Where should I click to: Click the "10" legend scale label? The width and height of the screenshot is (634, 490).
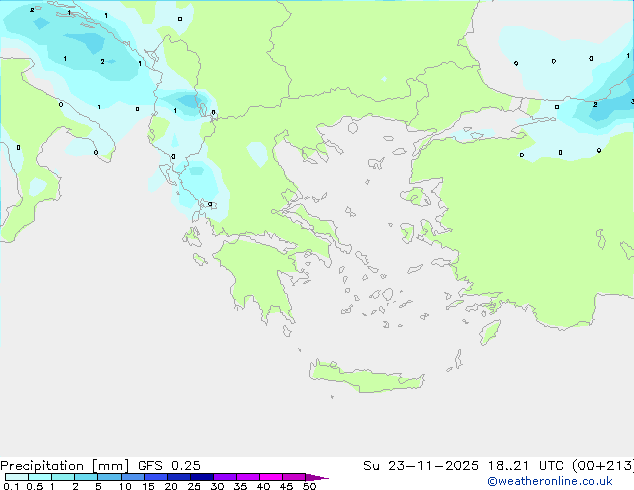[x=125, y=486]
